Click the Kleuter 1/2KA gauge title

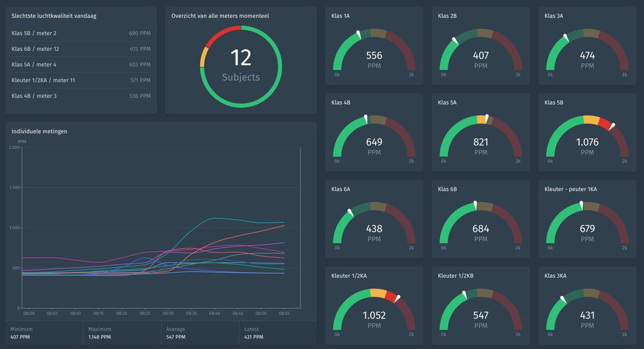[349, 275]
